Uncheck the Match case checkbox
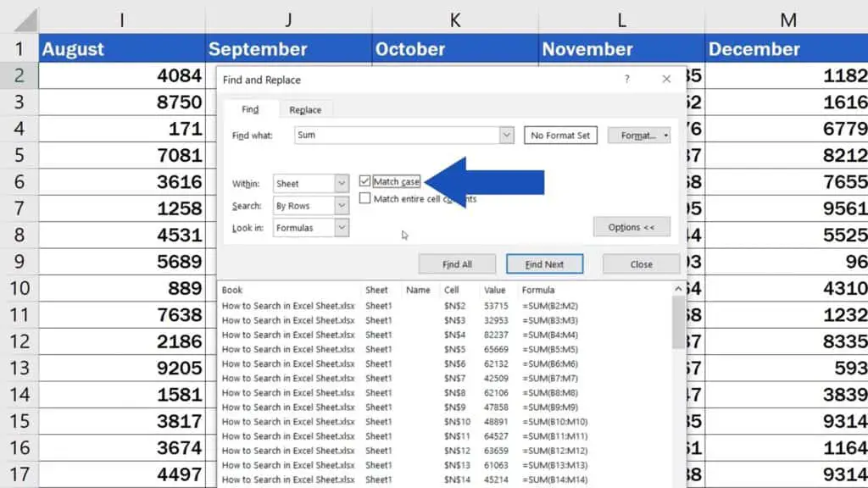Screen dimensions: 868x488 (364, 181)
